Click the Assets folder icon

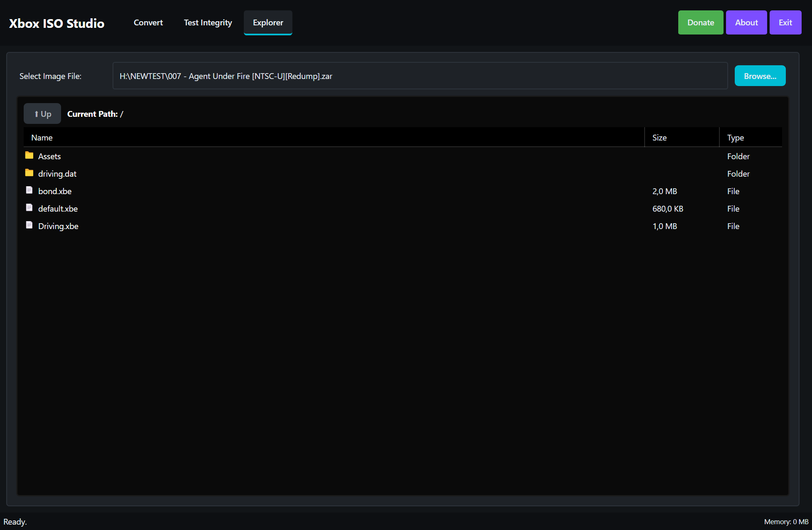pyautogui.click(x=29, y=155)
